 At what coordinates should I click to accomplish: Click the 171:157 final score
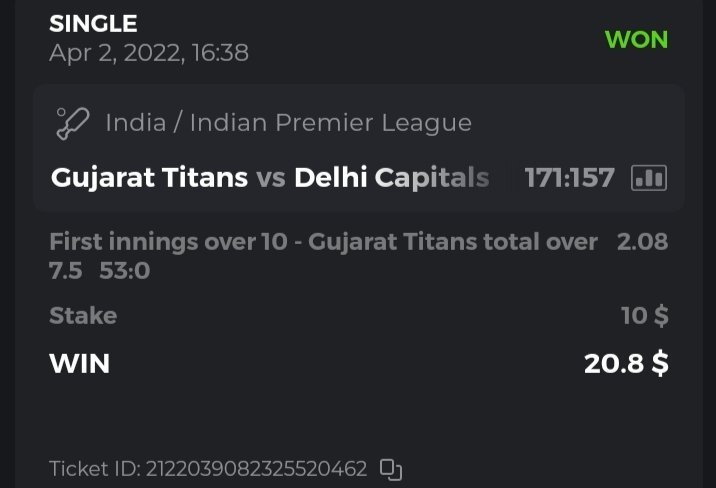point(569,178)
